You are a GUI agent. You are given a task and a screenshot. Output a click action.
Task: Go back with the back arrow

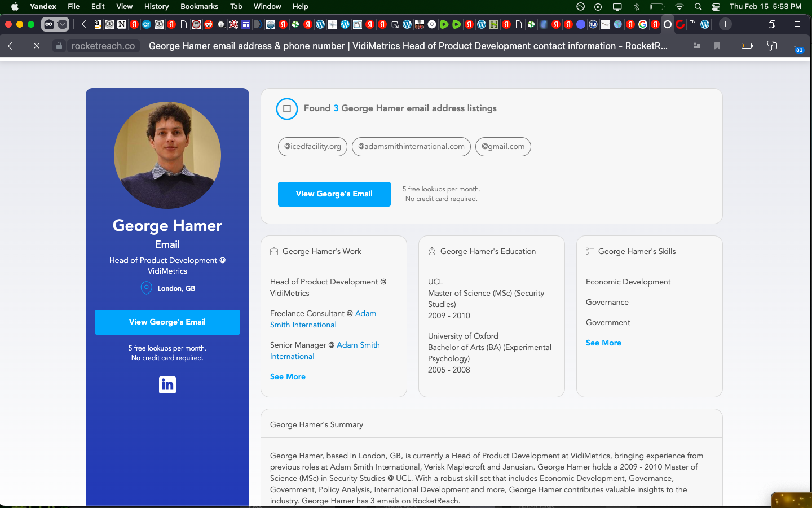click(x=12, y=46)
